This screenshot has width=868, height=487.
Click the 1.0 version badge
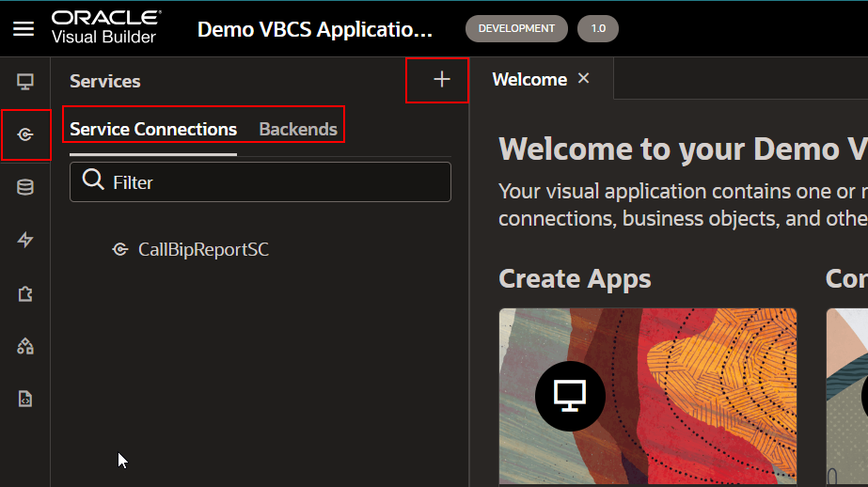tap(598, 29)
